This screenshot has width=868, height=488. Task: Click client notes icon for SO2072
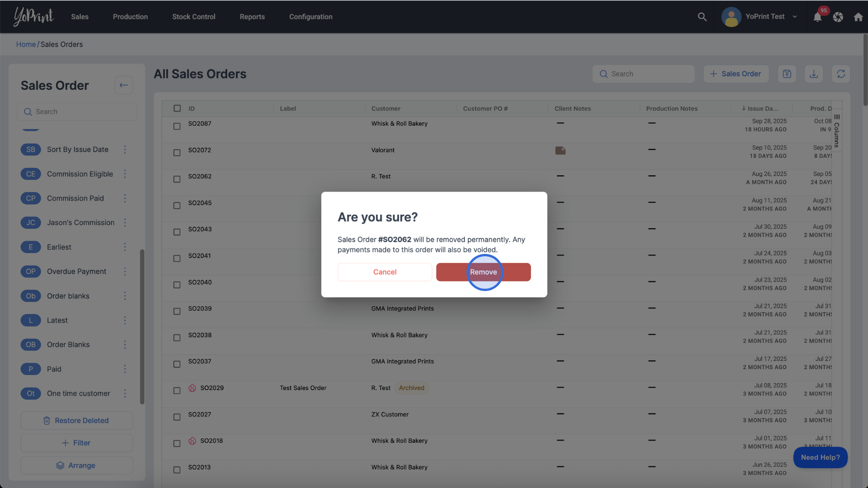[x=560, y=150]
